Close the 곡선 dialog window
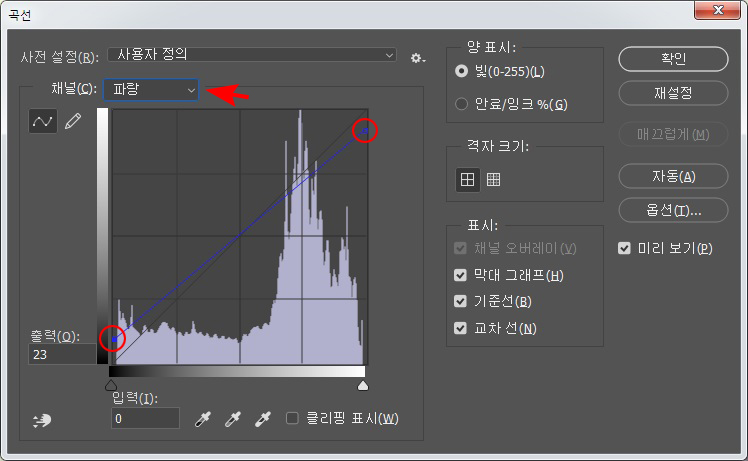The height and width of the screenshot is (461, 748). 717,10
